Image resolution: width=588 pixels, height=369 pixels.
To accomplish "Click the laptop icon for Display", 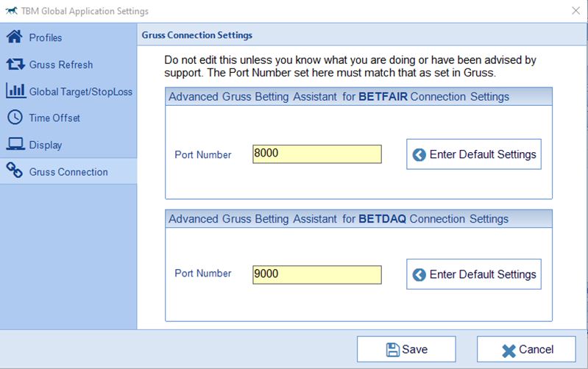I will click(15, 144).
